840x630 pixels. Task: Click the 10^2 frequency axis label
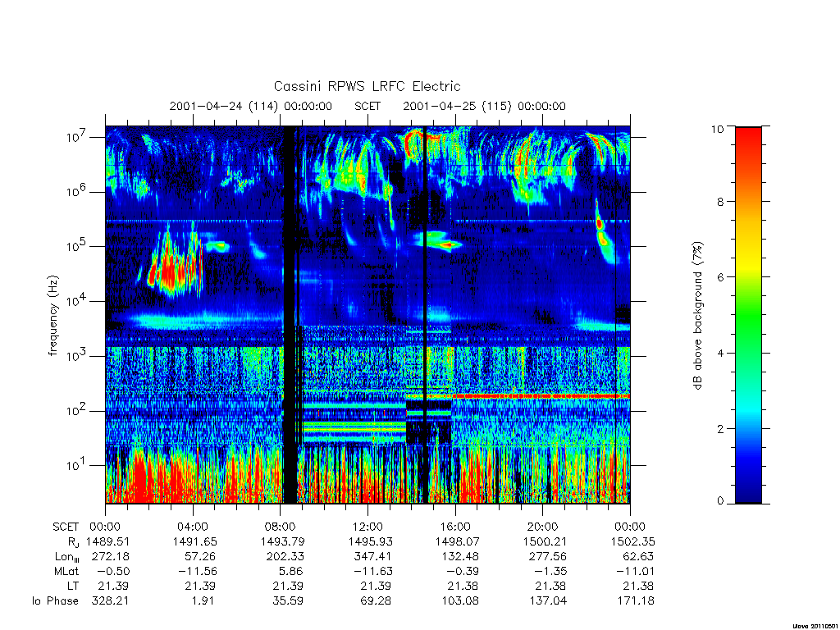tap(76, 411)
